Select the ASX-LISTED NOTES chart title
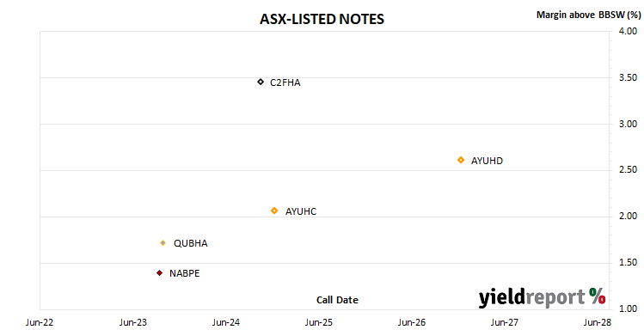Viewport: 644px width, 336px height. 322,19
